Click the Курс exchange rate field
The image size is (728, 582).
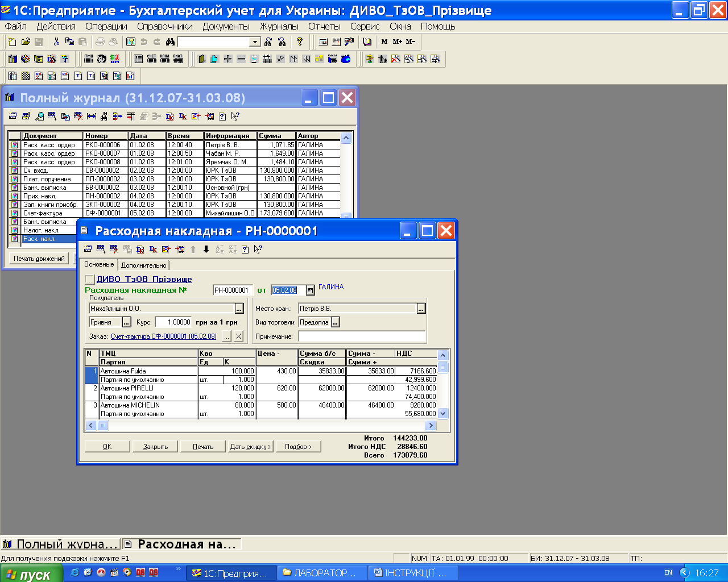[173, 322]
